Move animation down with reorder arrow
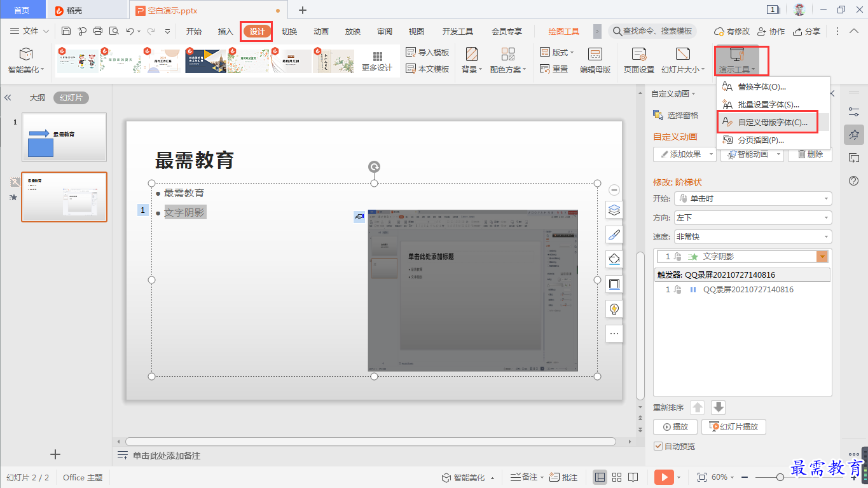 point(718,408)
